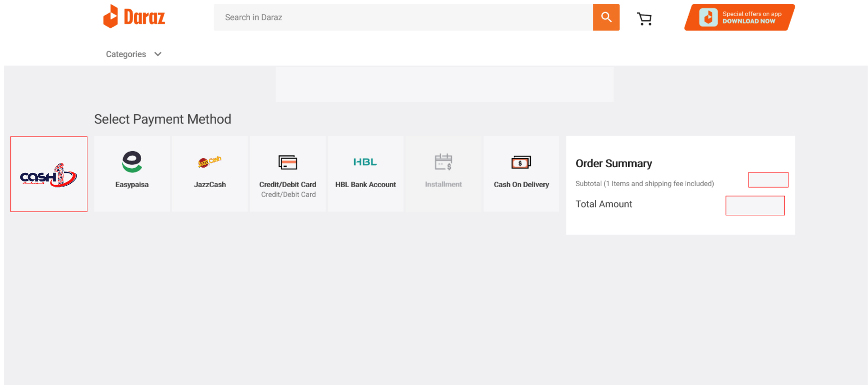Click the Subtotal line text
This screenshot has height=385, width=868.
click(x=645, y=184)
